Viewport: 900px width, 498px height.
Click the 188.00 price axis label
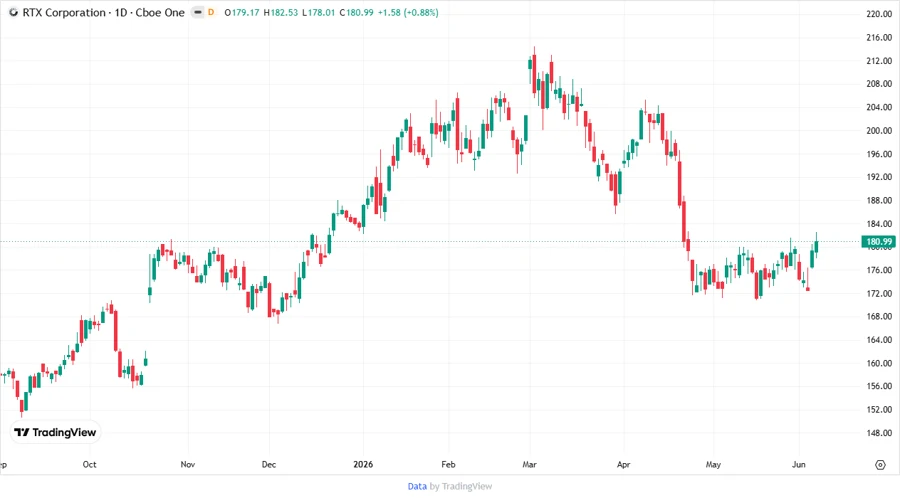(879, 200)
